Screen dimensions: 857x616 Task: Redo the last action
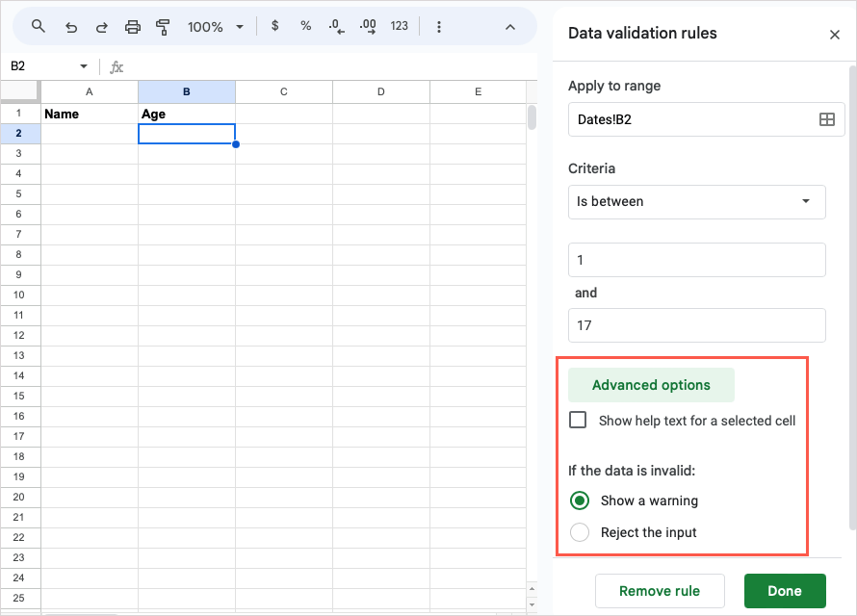101,26
